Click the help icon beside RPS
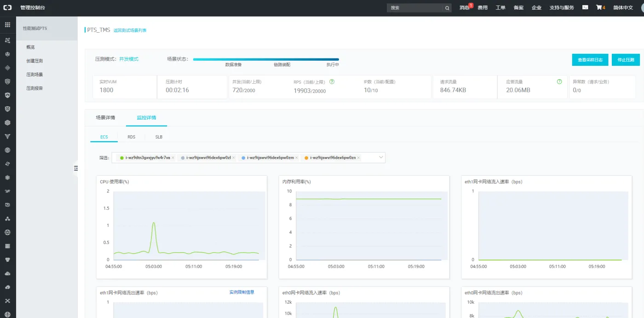This screenshot has height=318, width=644. click(332, 81)
